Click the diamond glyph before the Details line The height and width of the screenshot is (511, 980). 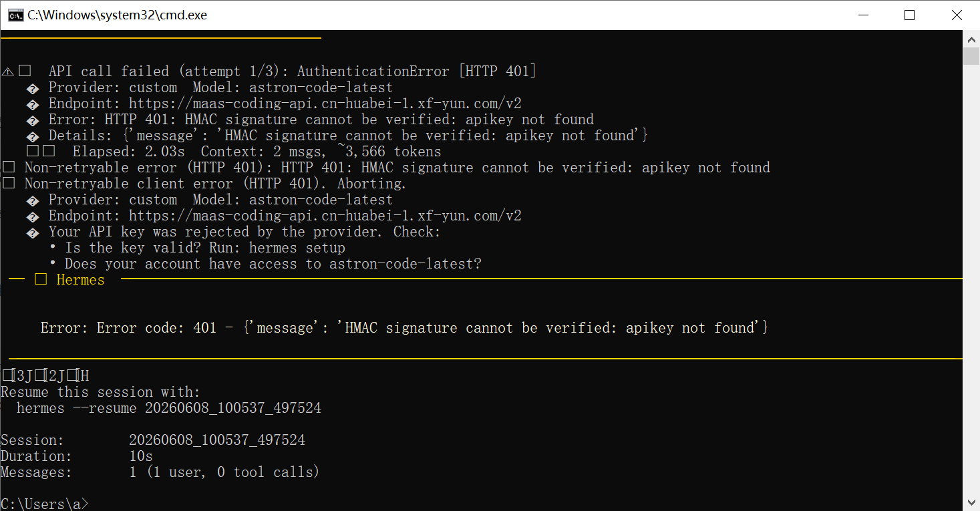pyautogui.click(x=32, y=136)
